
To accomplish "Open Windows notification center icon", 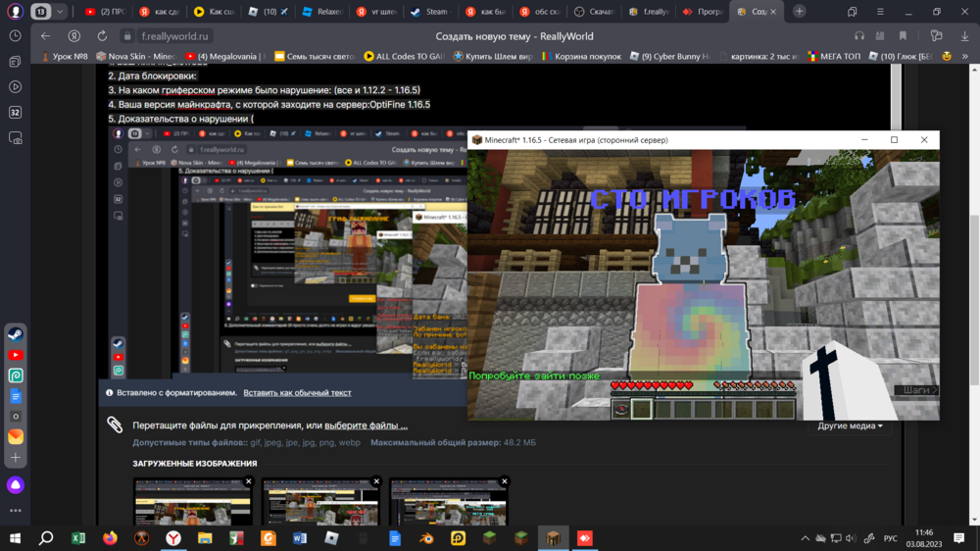I will [958, 538].
